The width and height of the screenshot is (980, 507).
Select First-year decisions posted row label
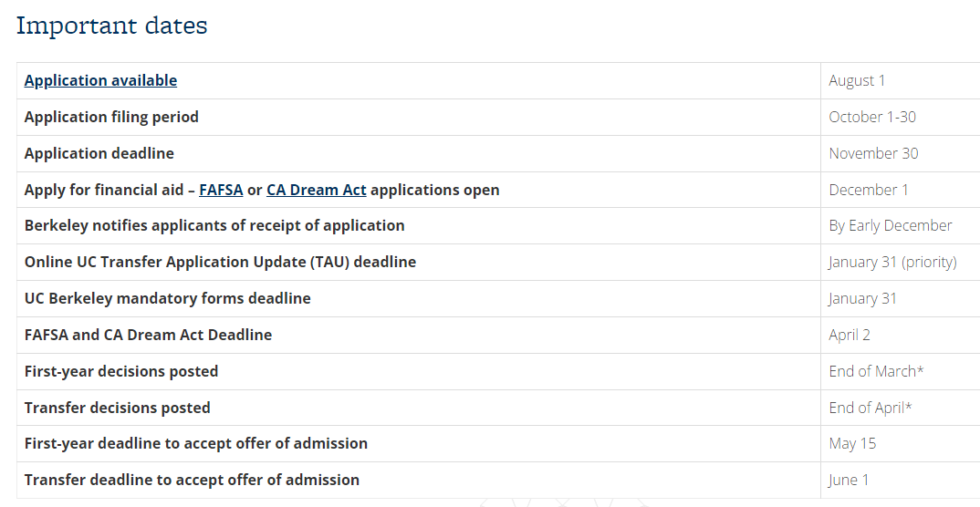[x=121, y=371]
